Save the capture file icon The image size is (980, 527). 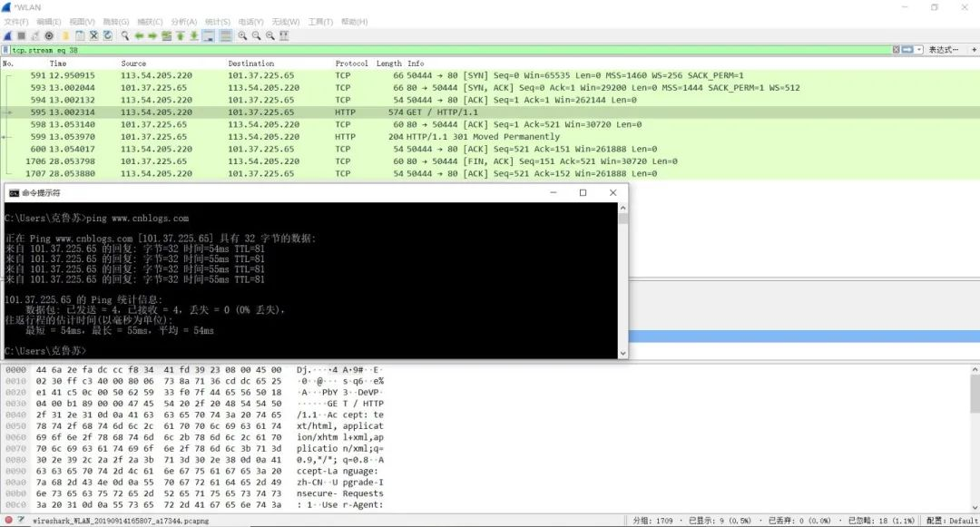click(79, 35)
